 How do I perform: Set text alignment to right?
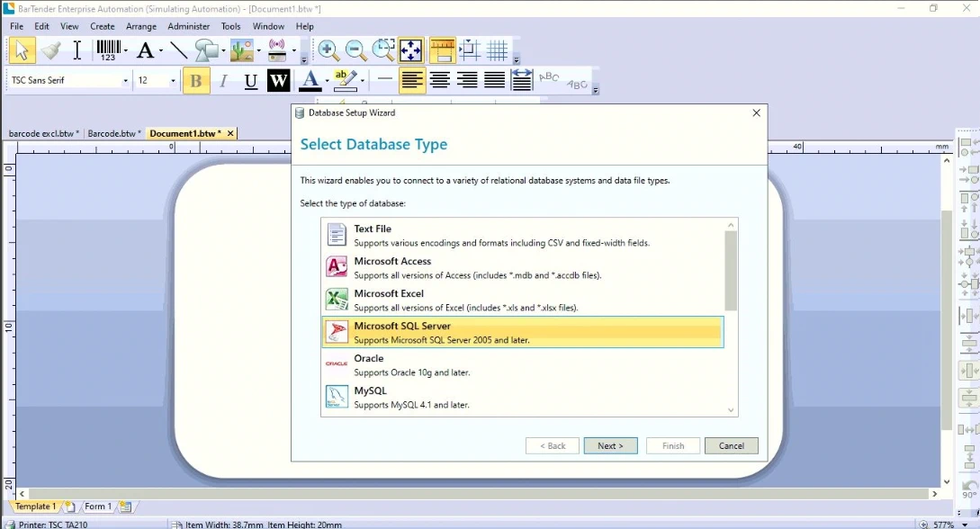(x=467, y=81)
